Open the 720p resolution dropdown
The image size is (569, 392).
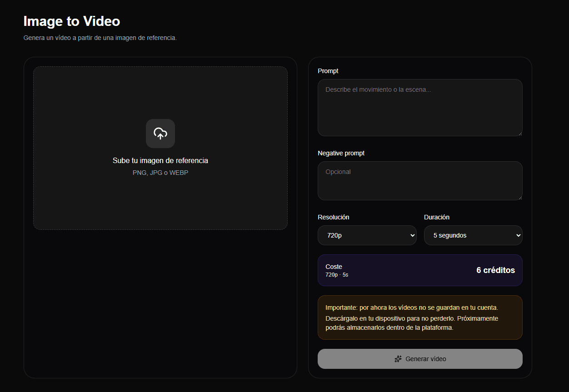coord(367,235)
